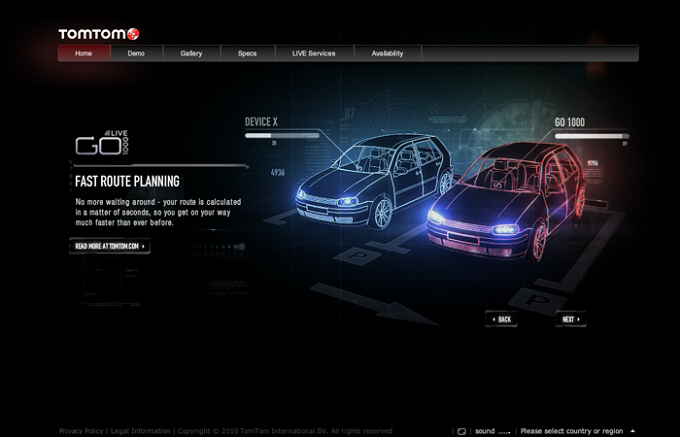Screen dimensions: 680x437
Task: Click the Device X progress bar
Action: coord(282,136)
